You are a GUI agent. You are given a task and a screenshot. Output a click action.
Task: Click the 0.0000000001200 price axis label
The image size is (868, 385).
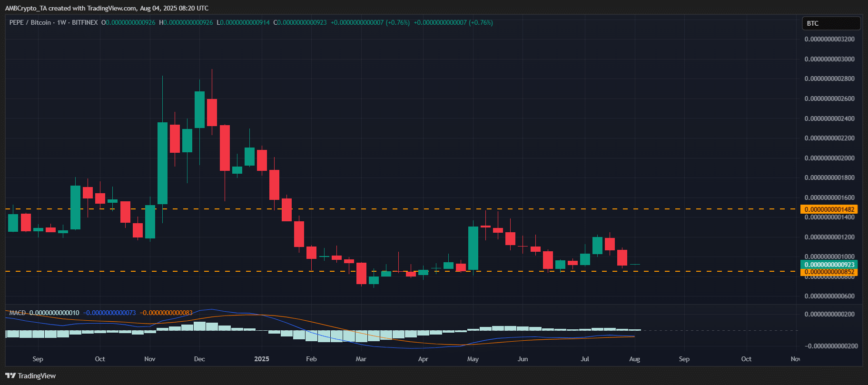(829, 237)
